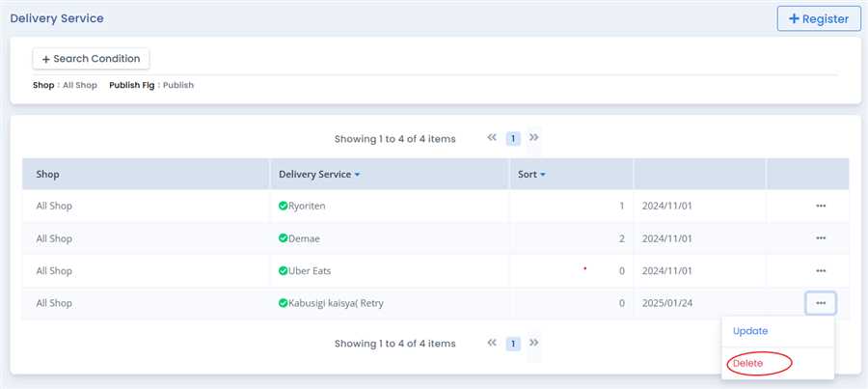The image size is (868, 389).
Task: Select Update from the context menu
Action: point(750,331)
